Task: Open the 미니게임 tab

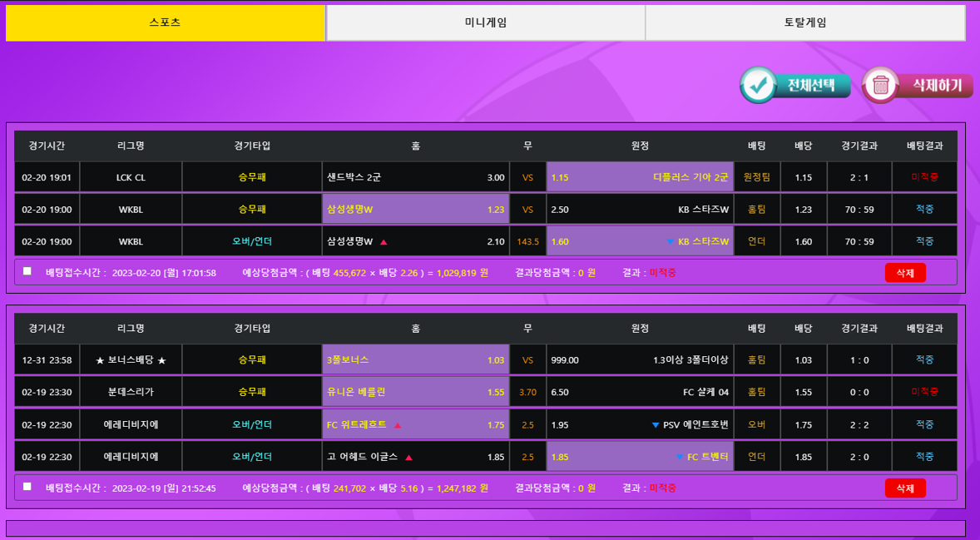Action: pyautogui.click(x=485, y=22)
